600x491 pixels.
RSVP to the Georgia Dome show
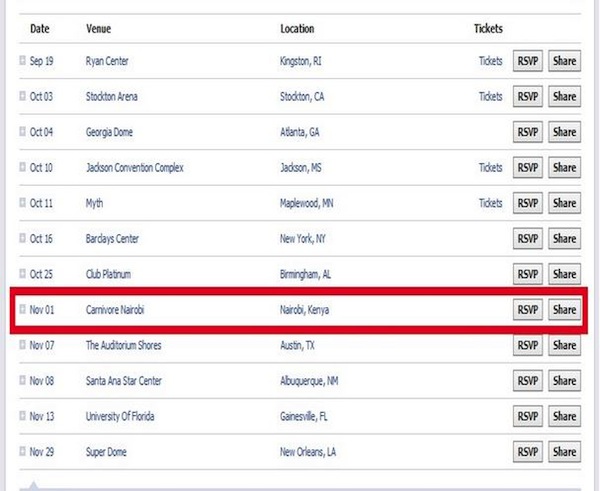[527, 132]
